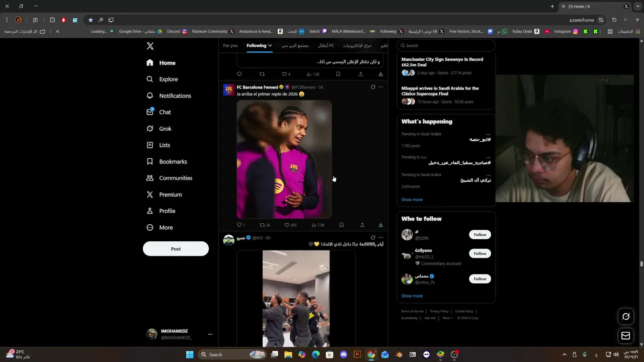Show hidden system tray icons
644x362 pixels.
coord(564,354)
